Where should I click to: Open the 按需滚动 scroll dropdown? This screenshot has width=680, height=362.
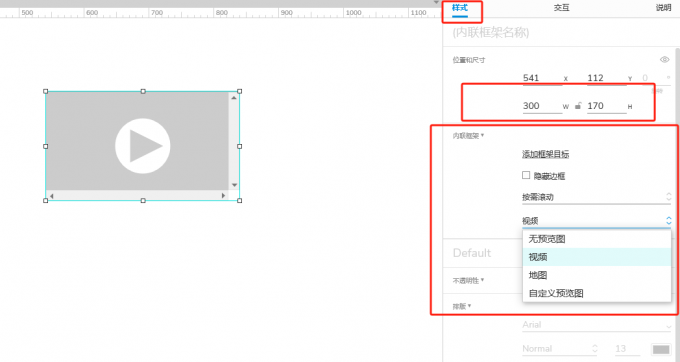point(597,197)
